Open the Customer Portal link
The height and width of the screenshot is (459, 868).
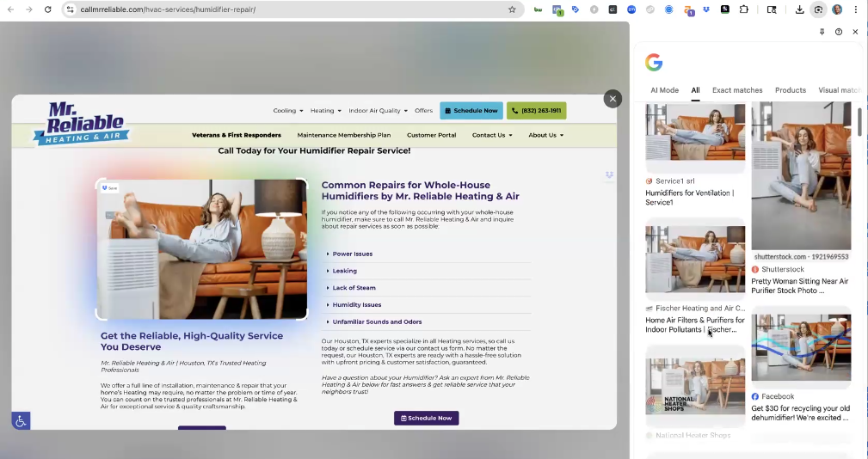[x=431, y=135]
